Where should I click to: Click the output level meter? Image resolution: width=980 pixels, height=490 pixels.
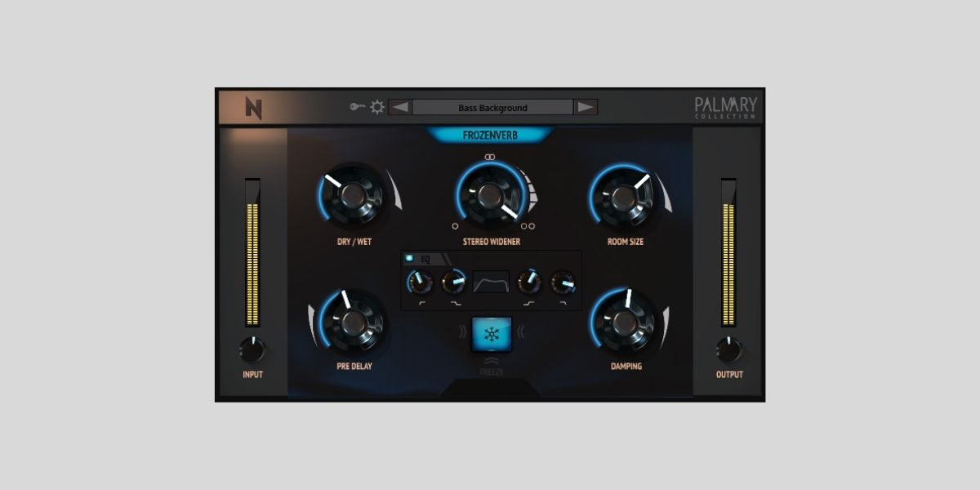(728, 253)
